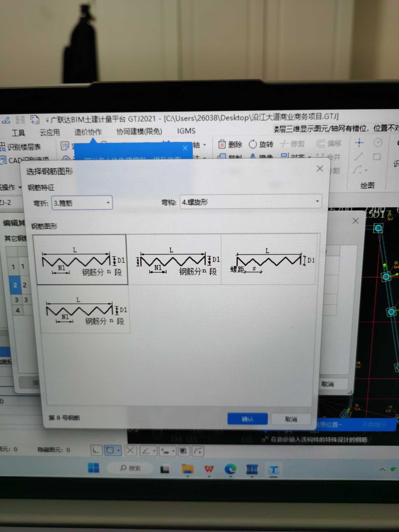Open the CAD app from taskbar
Viewport: 399px width, 532px height.
(252, 469)
